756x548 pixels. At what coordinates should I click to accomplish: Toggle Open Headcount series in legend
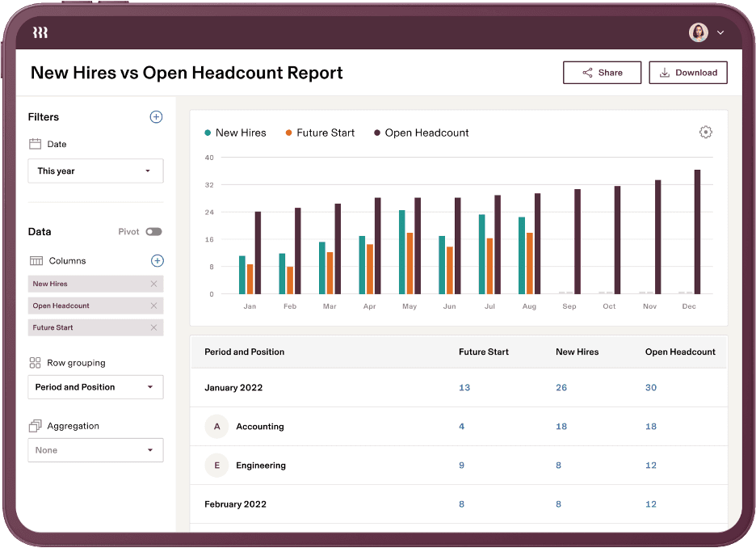point(426,133)
